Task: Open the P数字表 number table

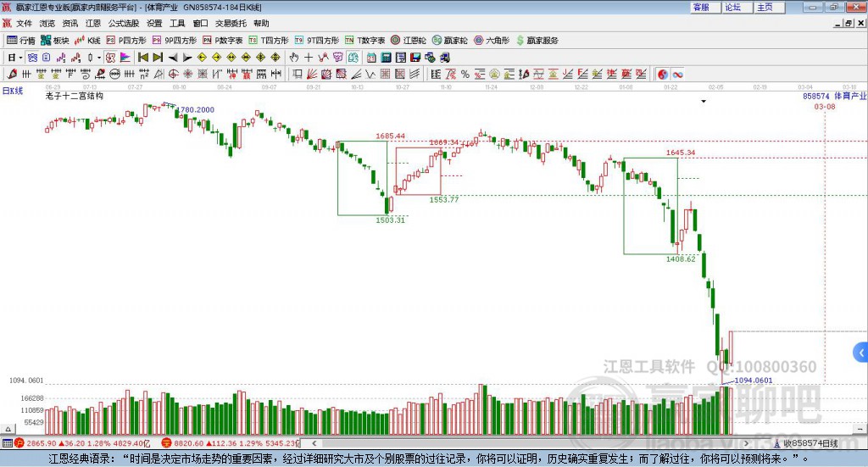Action: tap(223, 41)
